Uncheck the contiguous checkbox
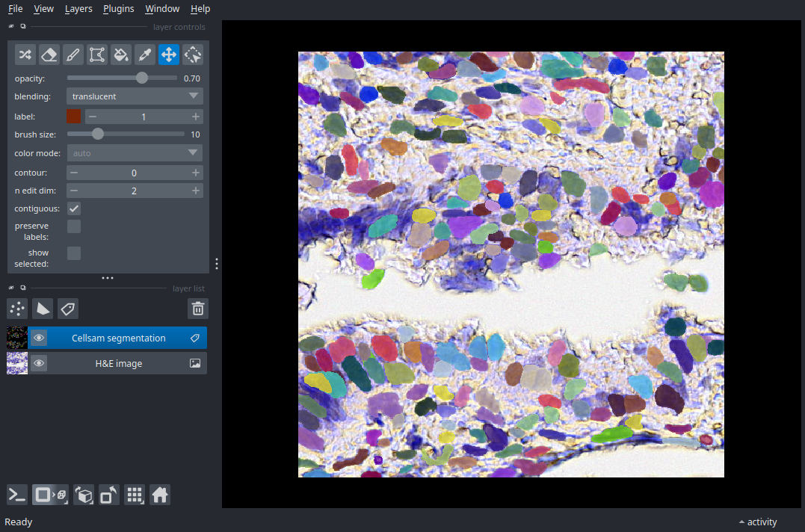805x532 pixels. coord(74,208)
